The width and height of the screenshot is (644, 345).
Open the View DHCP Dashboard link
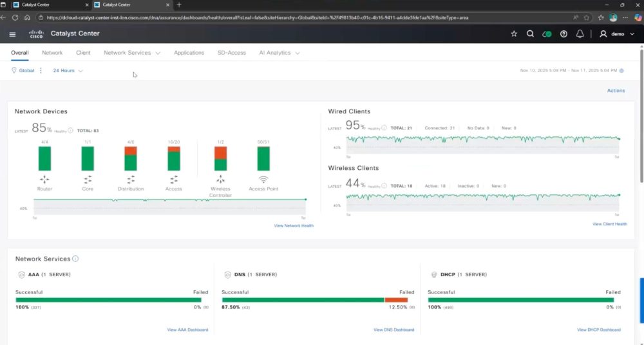pyautogui.click(x=599, y=330)
